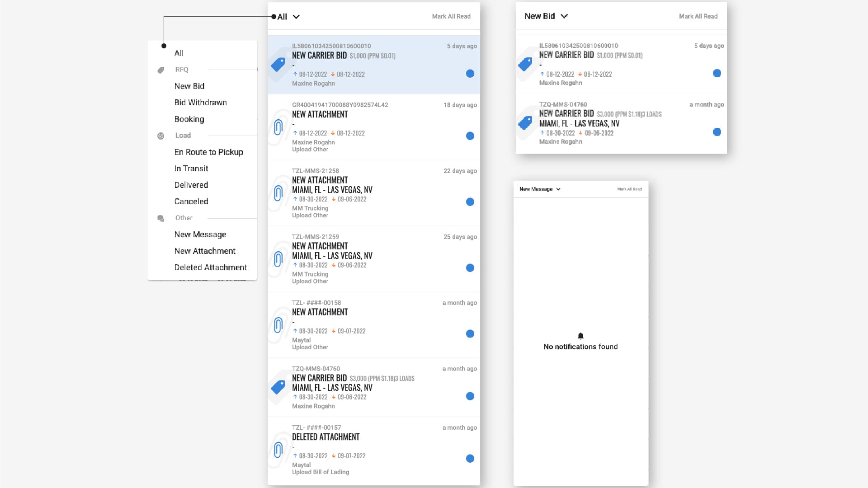868x488 pixels.
Task: Open GR40041941700088Y0982574L42 notification
Action: pos(374,127)
